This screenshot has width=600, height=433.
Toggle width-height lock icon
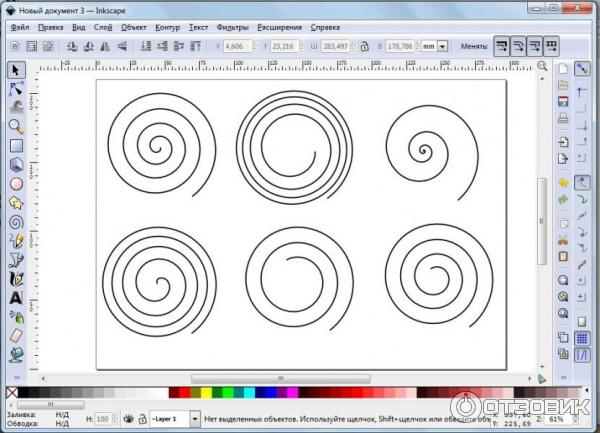click(x=364, y=46)
